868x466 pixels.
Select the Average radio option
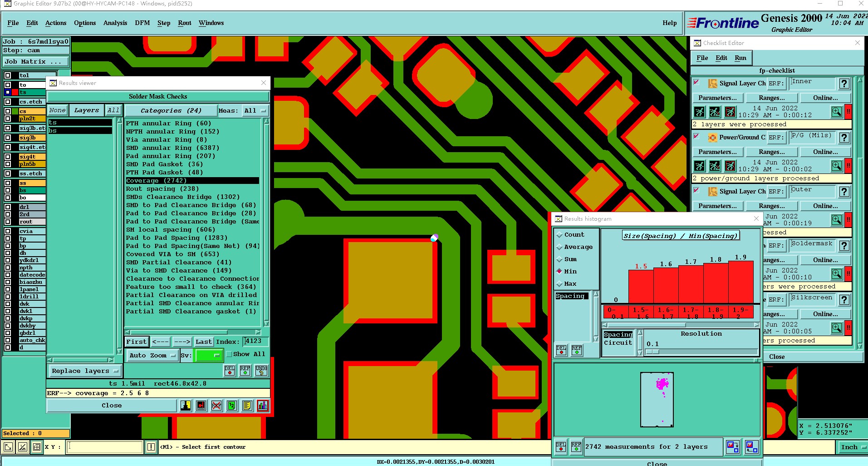(x=559, y=247)
